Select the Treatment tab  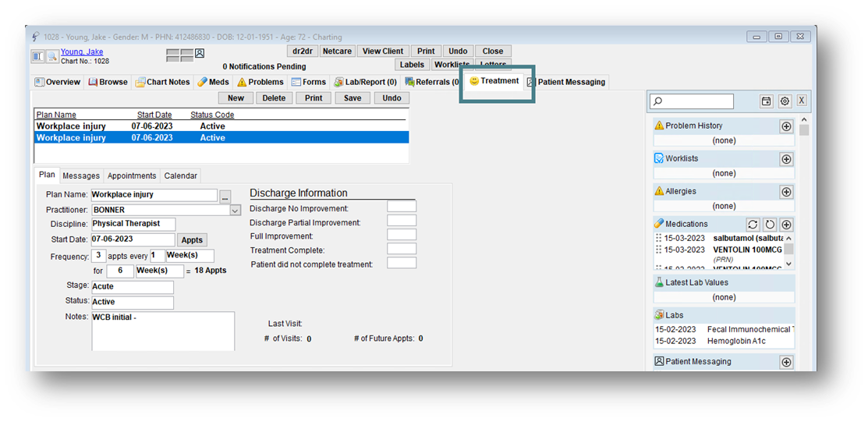click(494, 81)
